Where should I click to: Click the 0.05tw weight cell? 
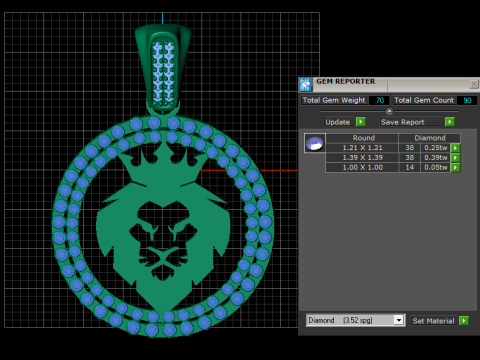click(x=435, y=167)
